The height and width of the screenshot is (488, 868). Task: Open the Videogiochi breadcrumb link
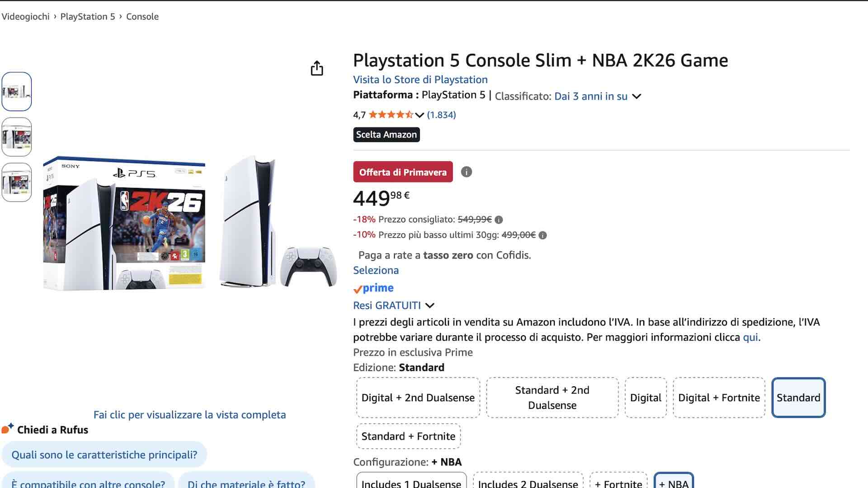click(26, 16)
